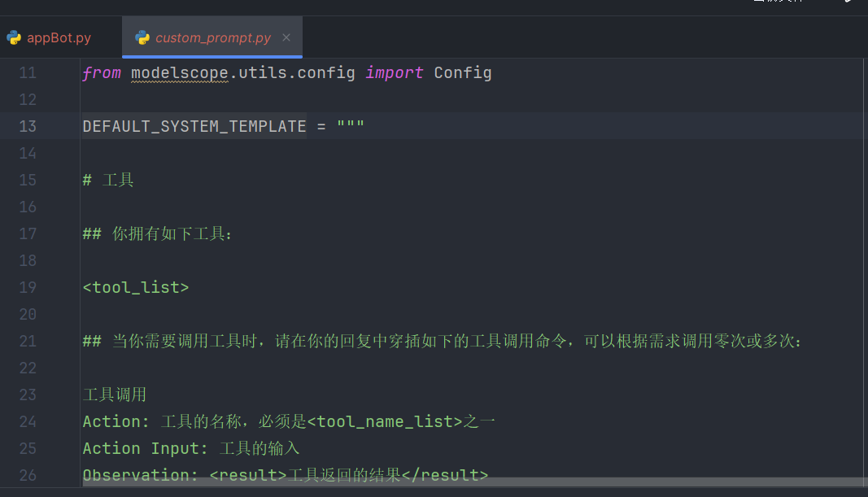Click 'Observation:' text on line 26

coord(140,475)
